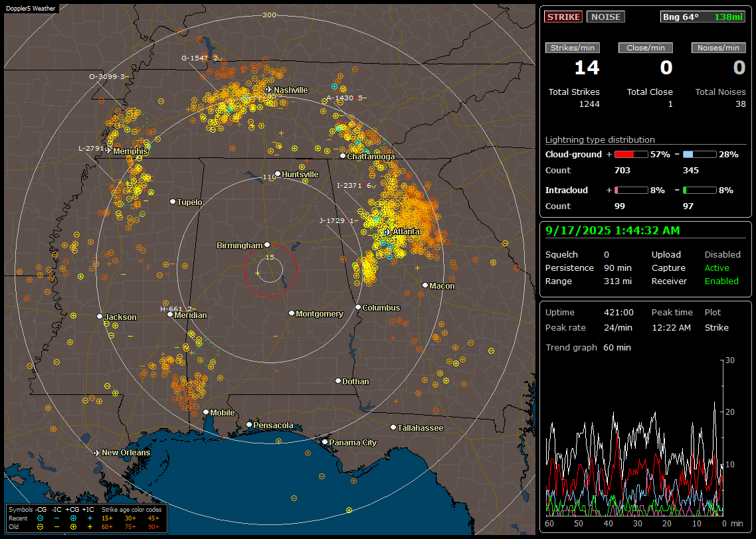
Task: Select the Columbus city dot marker
Action: pos(358,307)
